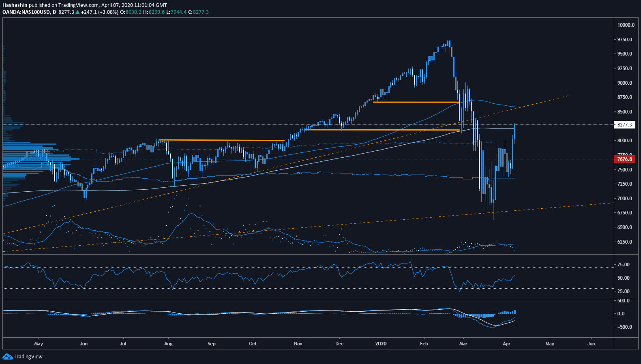The height and width of the screenshot is (364, 641).
Task: Click the MACD 0.0 axis label
Action: (621, 314)
